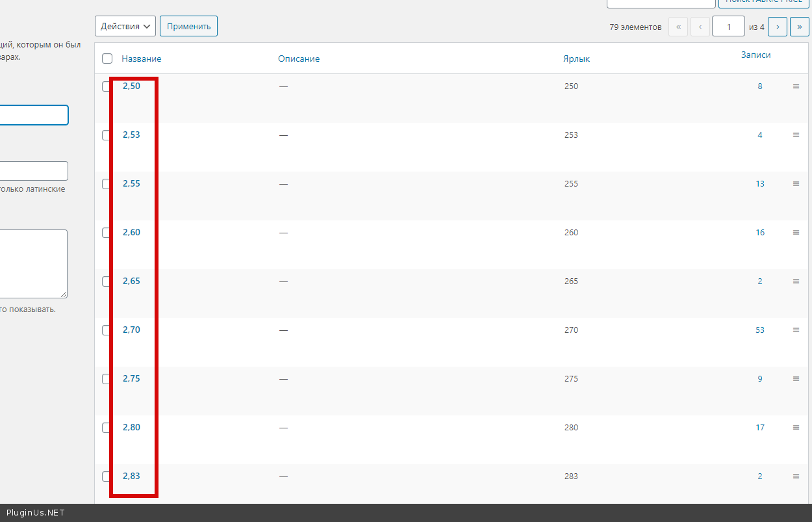
Task: Click the drag handle icon for row 2,60
Action: pos(796,233)
